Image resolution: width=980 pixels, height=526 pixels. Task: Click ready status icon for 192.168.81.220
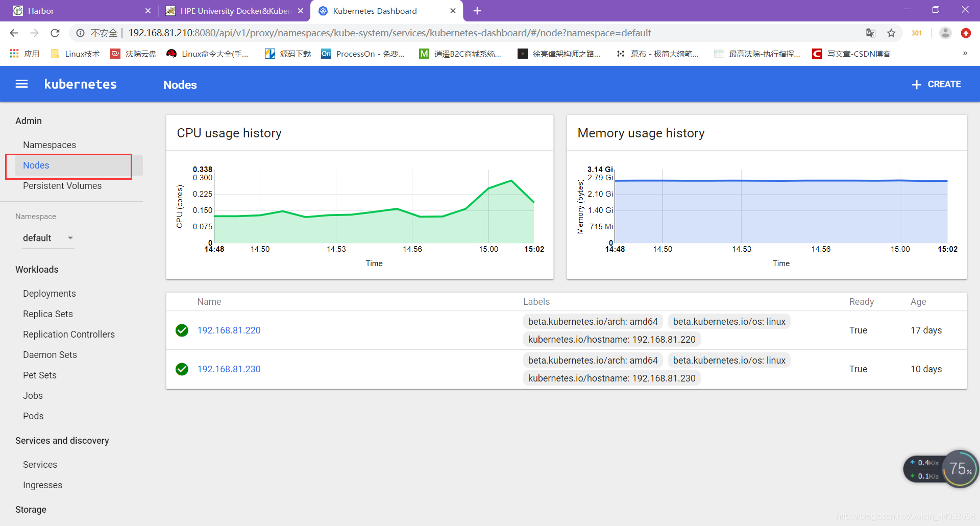[x=182, y=330]
